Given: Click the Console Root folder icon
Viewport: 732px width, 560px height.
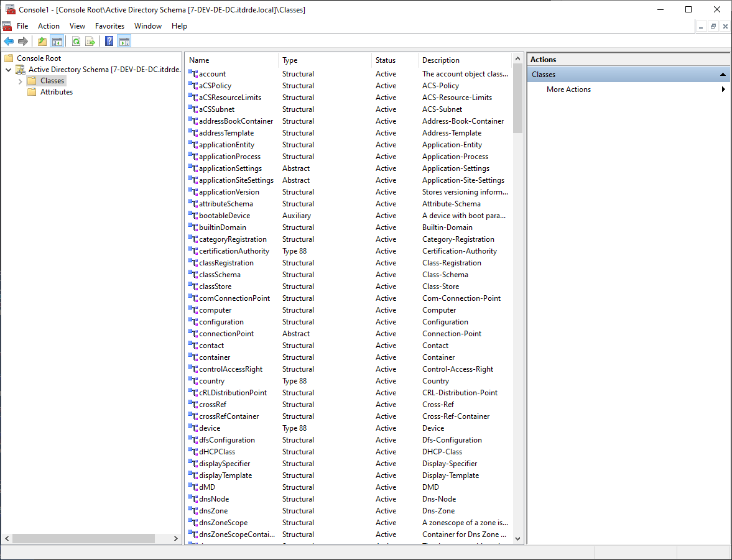Looking at the screenshot, I should tap(9, 58).
